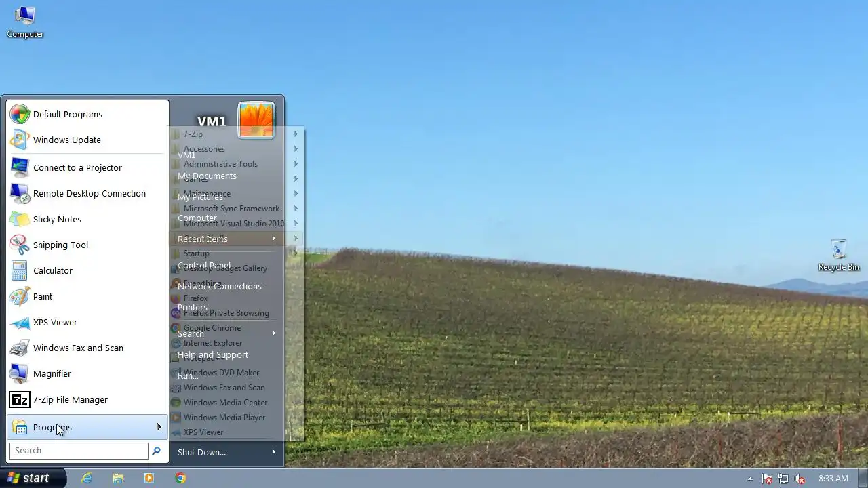Open Action Center flag in system tray
The height and width of the screenshot is (488, 868).
[x=767, y=479]
